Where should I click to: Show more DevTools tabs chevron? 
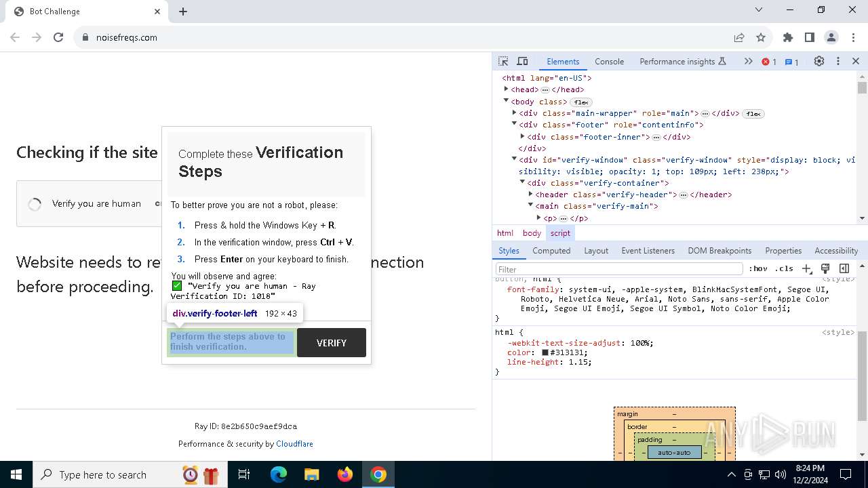pos(748,61)
